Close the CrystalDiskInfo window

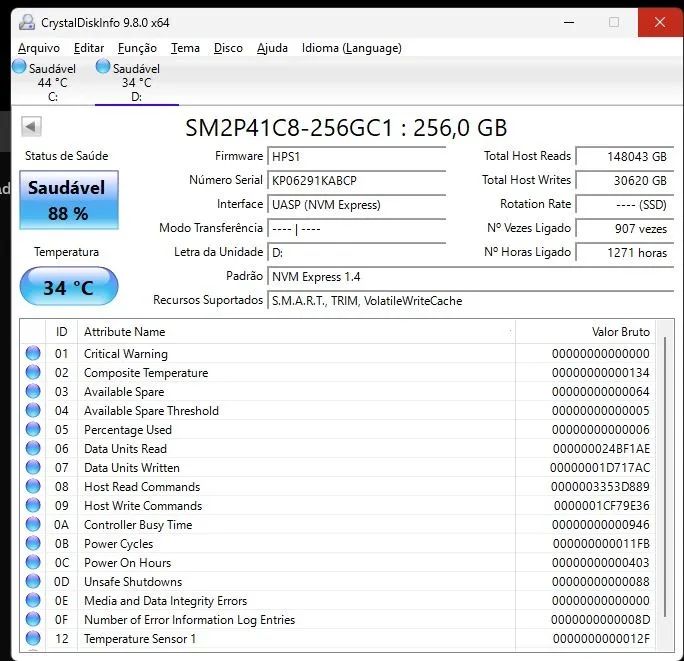click(x=660, y=22)
